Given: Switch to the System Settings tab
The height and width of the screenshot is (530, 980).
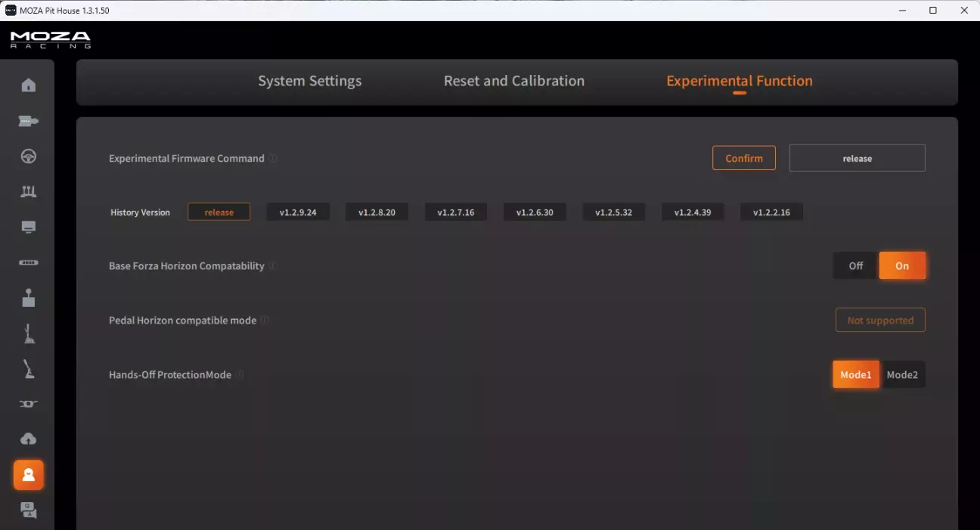Looking at the screenshot, I should 310,81.
